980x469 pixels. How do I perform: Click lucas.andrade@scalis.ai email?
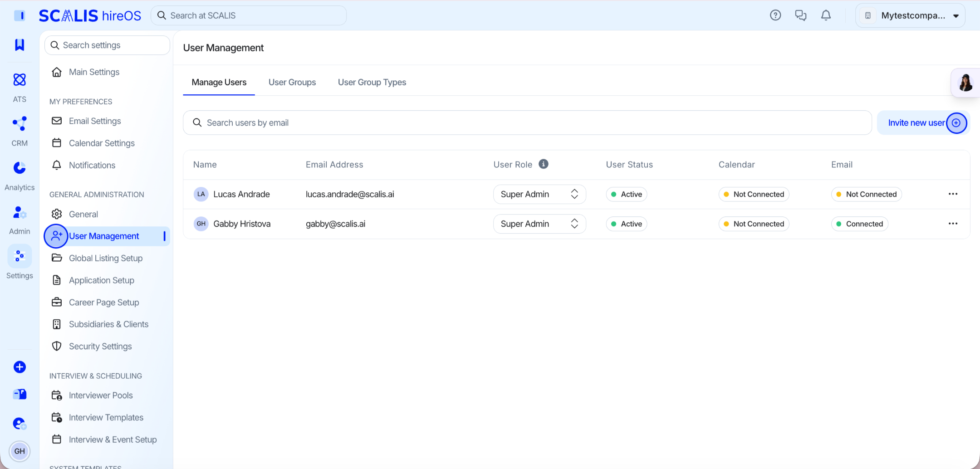click(350, 194)
